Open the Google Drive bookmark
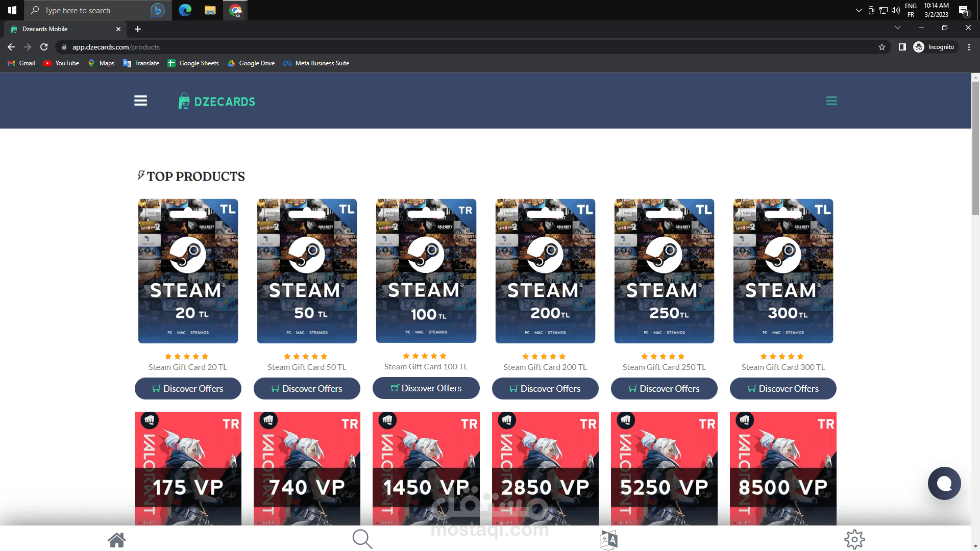This screenshot has height=551, width=980. [251, 63]
